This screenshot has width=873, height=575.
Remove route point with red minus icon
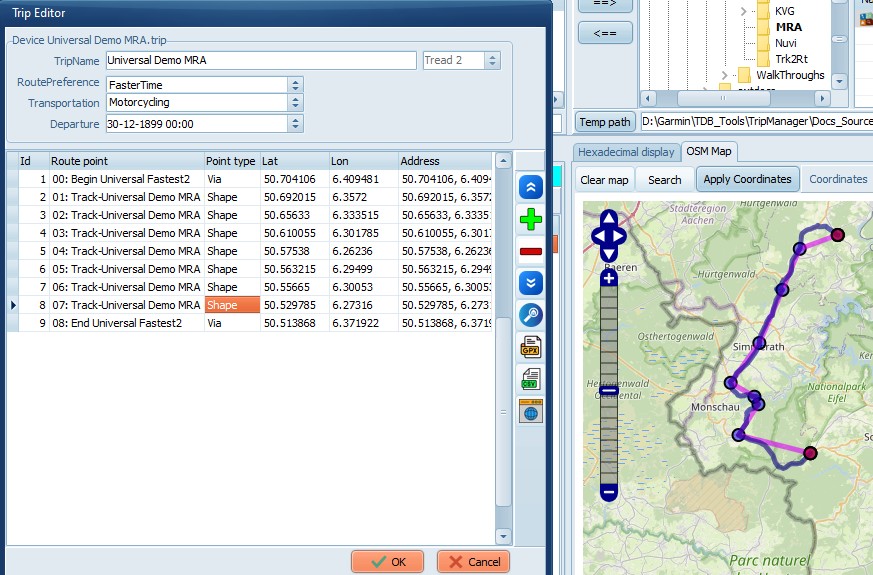(531, 251)
